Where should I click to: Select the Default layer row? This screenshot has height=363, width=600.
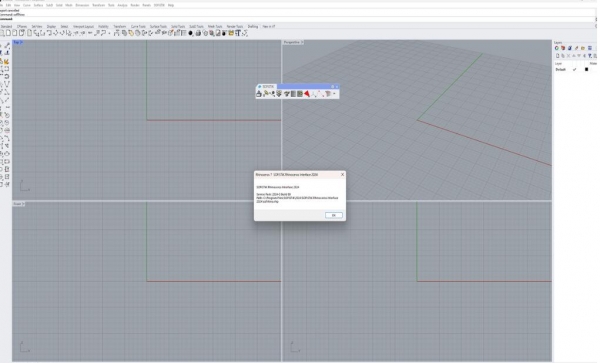click(576, 69)
